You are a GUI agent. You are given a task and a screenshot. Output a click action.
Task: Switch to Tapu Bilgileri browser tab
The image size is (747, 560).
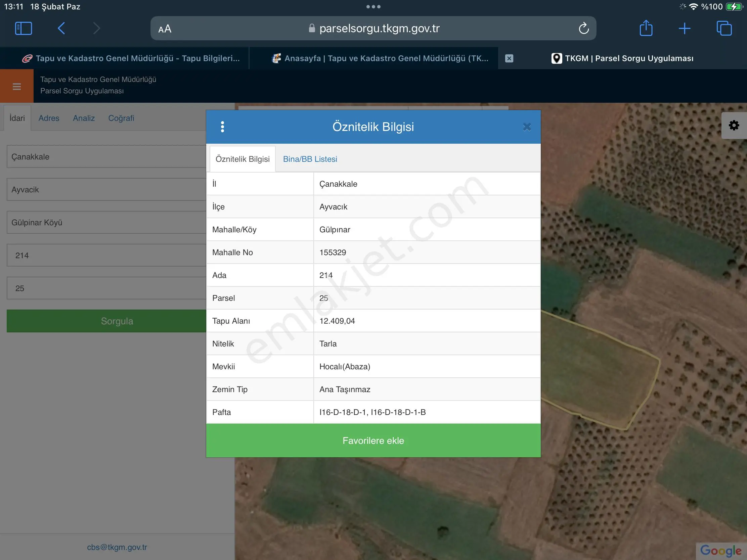(x=131, y=58)
